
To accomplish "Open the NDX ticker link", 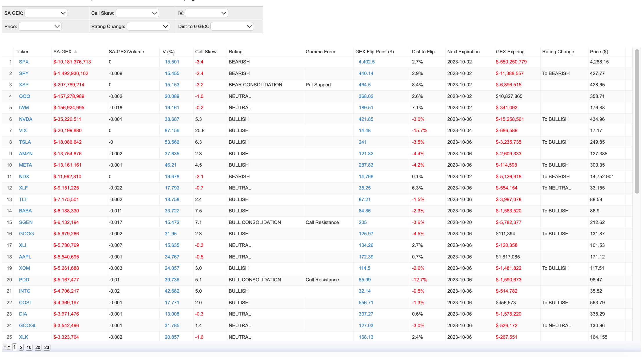I will pos(24,176).
